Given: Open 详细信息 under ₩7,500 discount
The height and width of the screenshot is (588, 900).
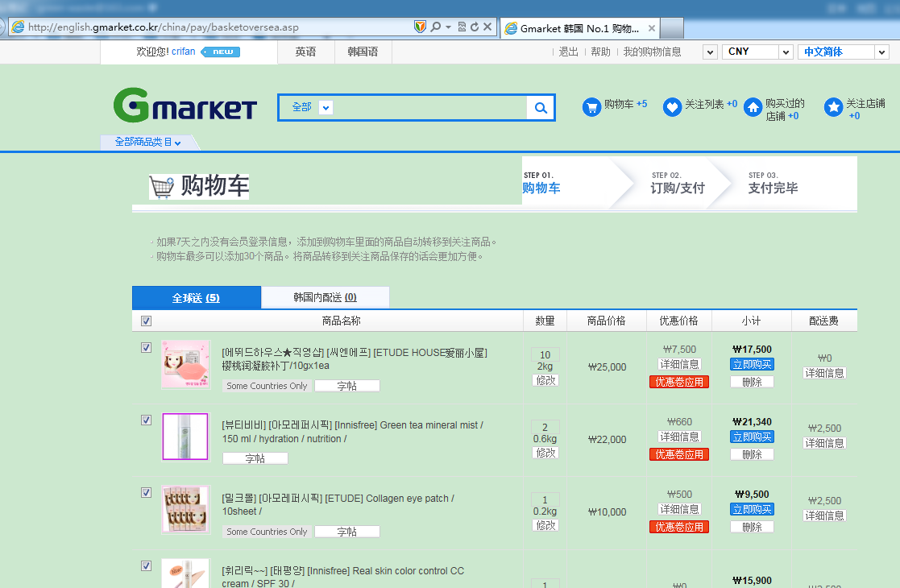Looking at the screenshot, I should click(679, 364).
